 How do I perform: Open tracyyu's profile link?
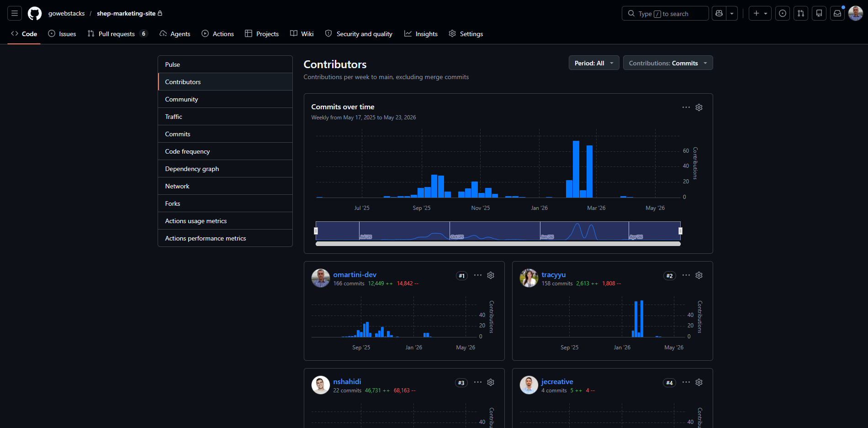tap(554, 275)
